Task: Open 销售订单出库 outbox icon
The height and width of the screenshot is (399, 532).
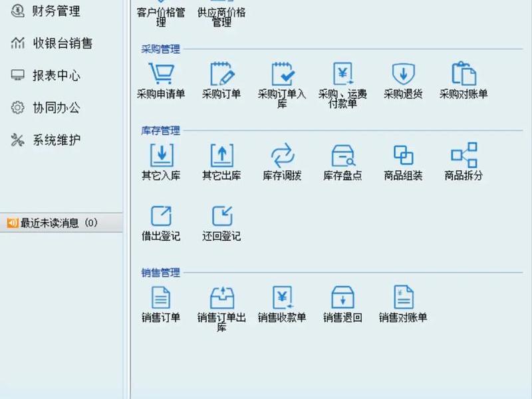Action: tap(222, 297)
